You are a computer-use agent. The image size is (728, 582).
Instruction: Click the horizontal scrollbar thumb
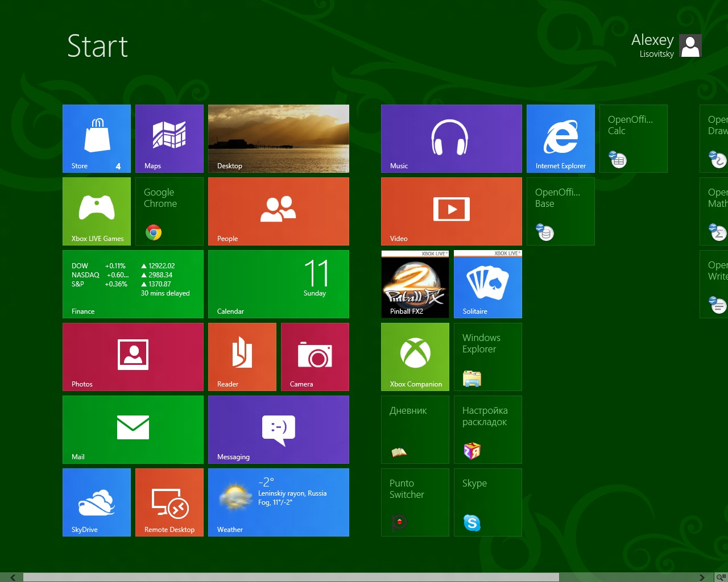click(x=291, y=577)
